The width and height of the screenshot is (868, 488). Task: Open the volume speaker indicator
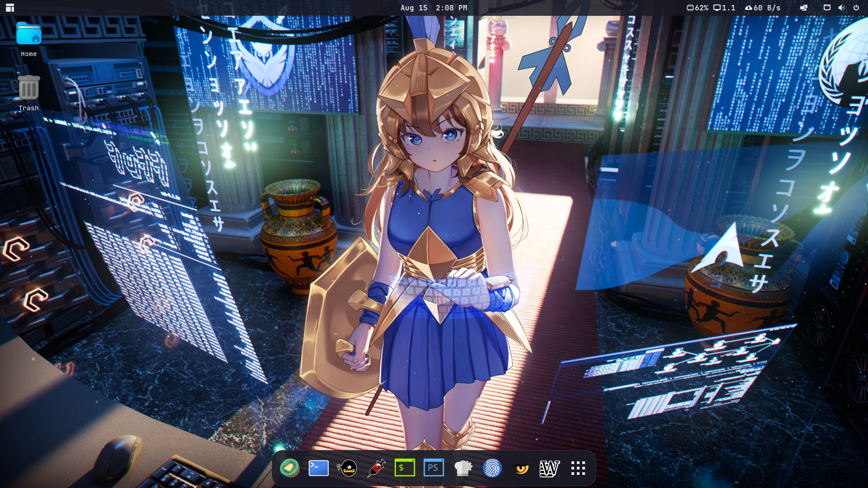(841, 8)
